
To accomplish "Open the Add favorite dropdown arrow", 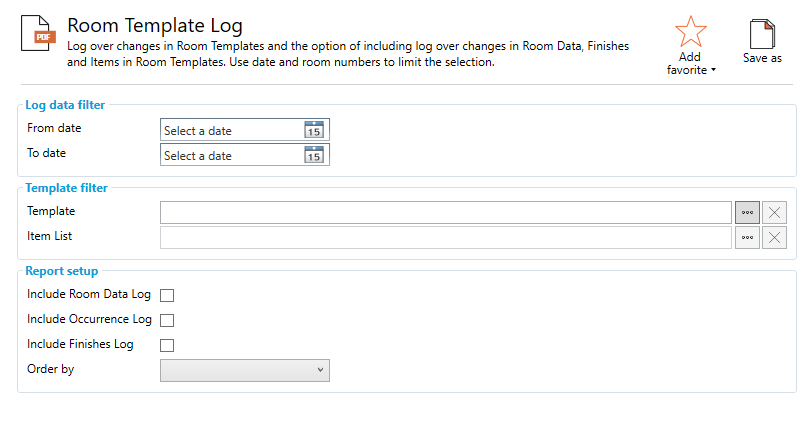I will point(714,71).
